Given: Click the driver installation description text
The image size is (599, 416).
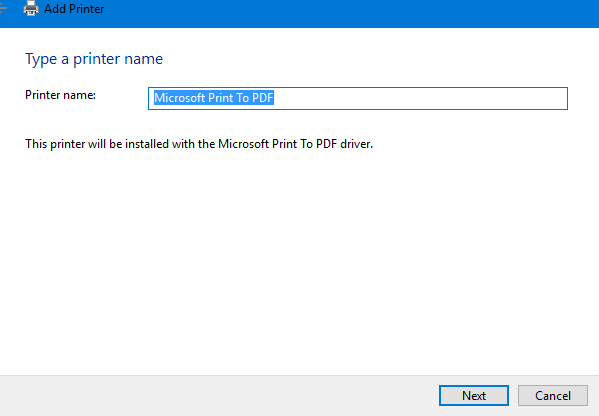Looking at the screenshot, I should 199,144.
